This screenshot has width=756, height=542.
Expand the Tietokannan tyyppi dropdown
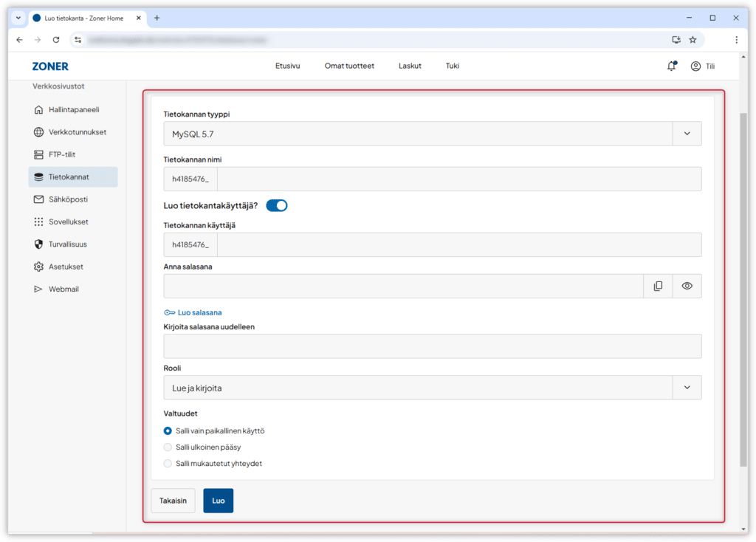(687, 134)
